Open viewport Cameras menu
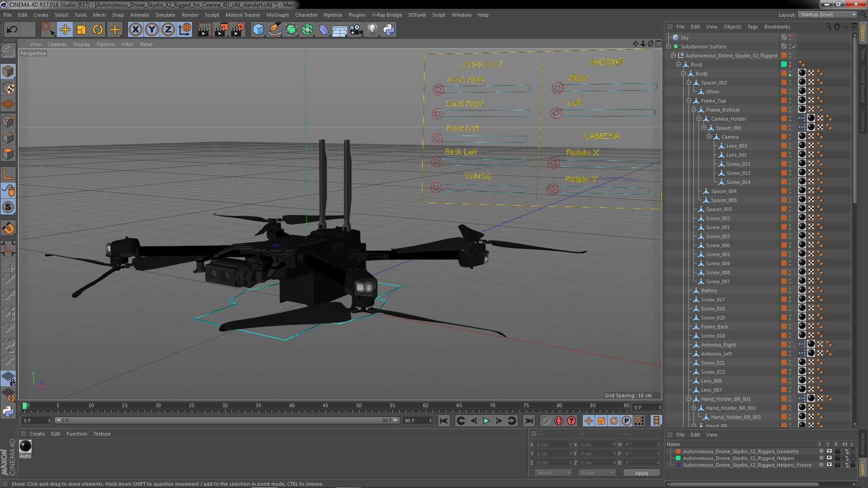868x488 pixels. point(57,44)
